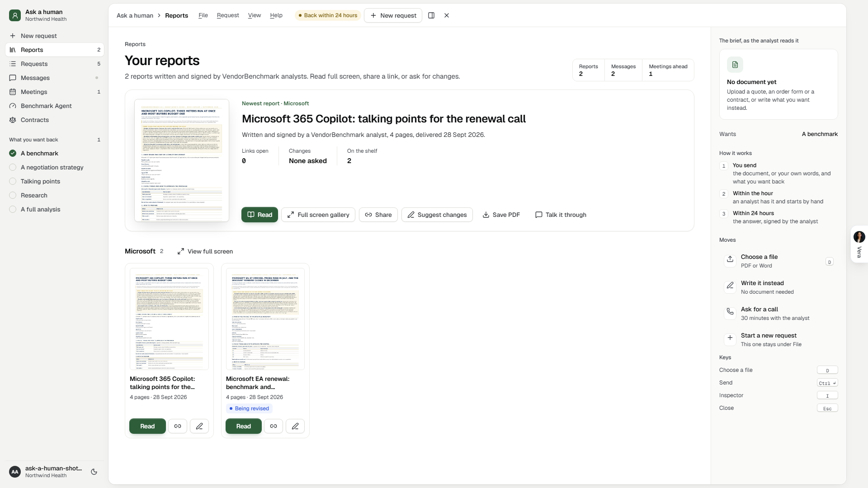This screenshot has height=488, width=868.
Task: Select A full analysis option
Action: [x=54, y=209]
